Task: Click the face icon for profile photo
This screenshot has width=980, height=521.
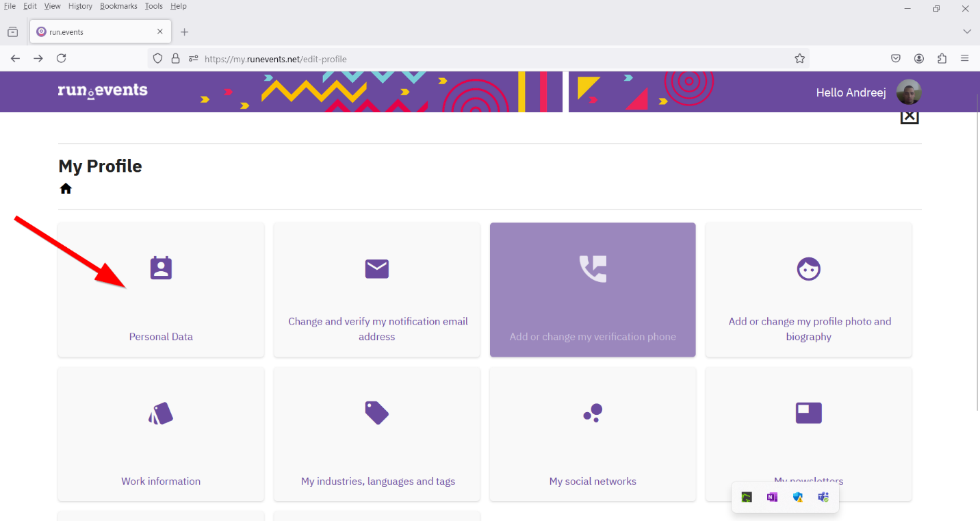Action: [809, 269]
